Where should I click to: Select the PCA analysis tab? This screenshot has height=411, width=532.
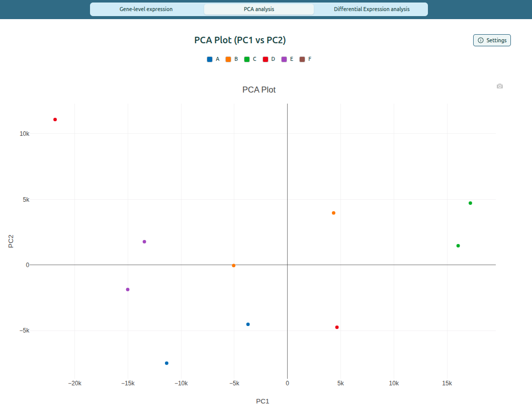coord(259,9)
